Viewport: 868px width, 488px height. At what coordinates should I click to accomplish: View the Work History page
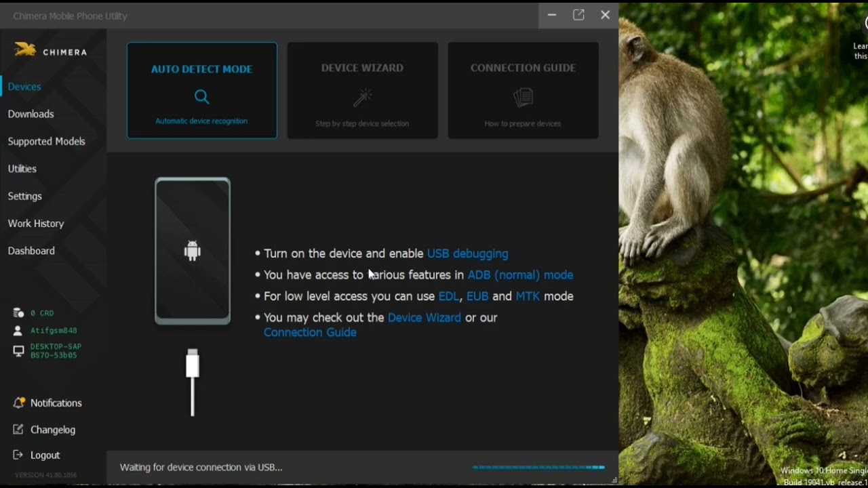[35, 223]
